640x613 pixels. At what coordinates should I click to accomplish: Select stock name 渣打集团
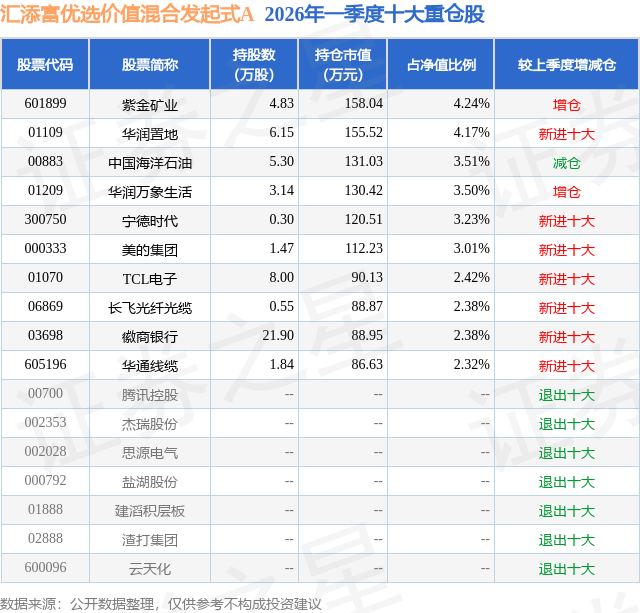point(150,540)
